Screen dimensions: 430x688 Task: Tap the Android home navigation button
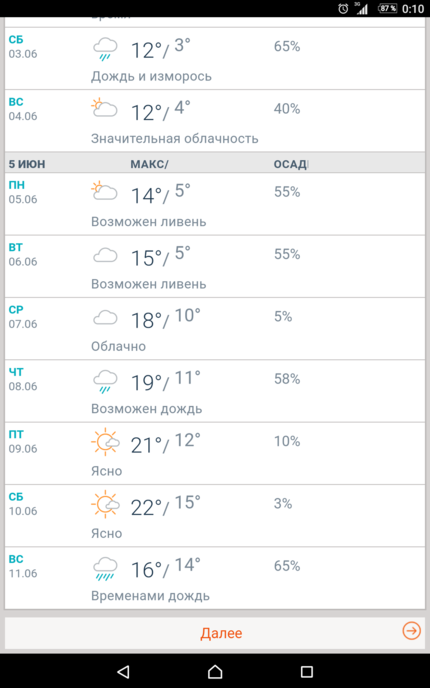(215, 671)
